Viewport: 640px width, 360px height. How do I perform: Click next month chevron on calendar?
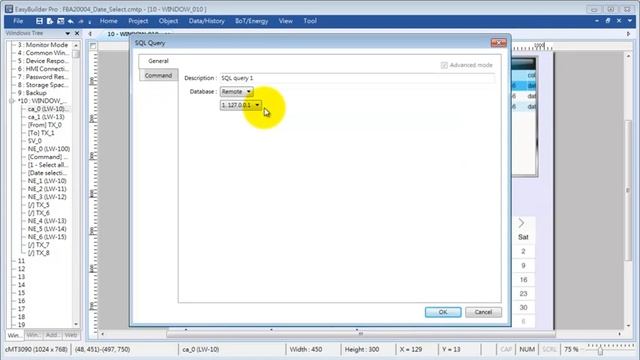click(x=522, y=223)
